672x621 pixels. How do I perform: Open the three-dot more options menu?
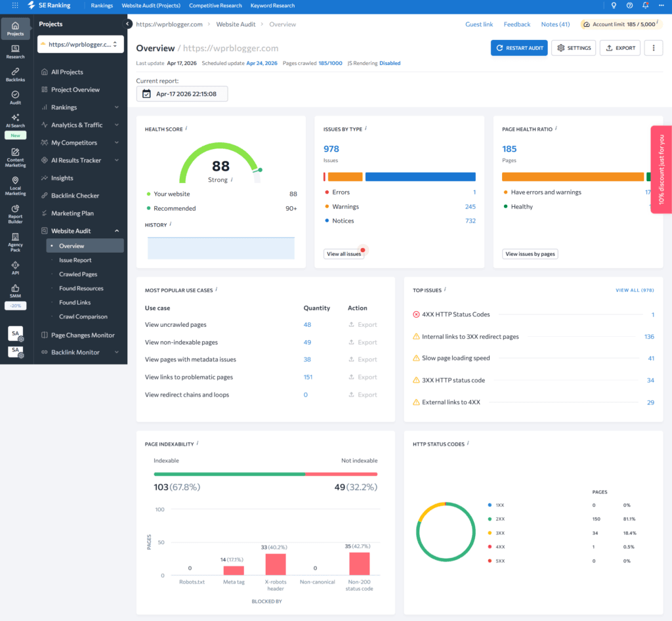[x=653, y=48]
